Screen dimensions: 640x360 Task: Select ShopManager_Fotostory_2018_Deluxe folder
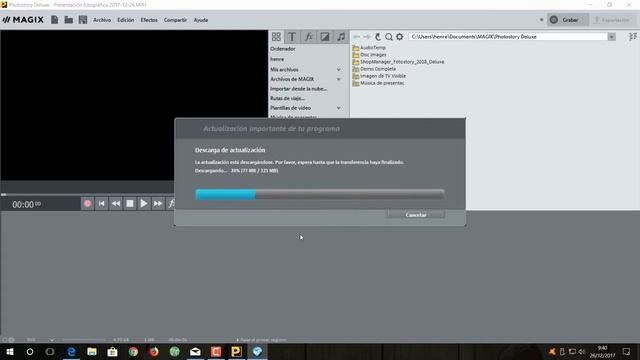click(x=398, y=62)
